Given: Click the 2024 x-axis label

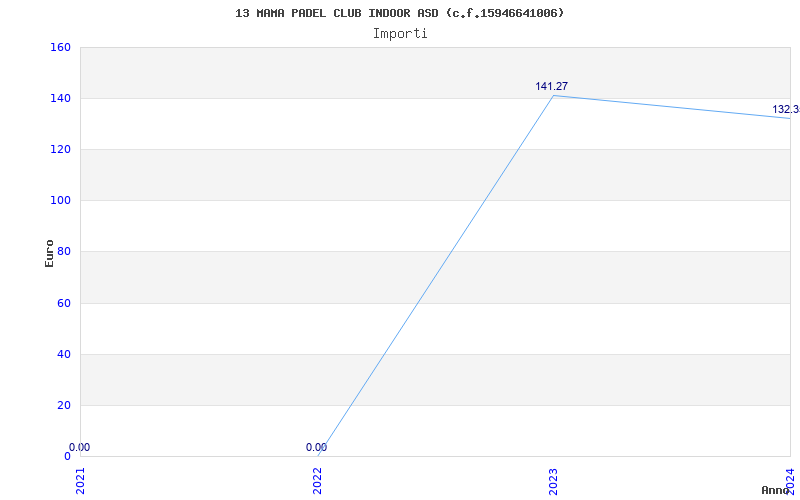Looking at the screenshot, I should [x=790, y=480].
